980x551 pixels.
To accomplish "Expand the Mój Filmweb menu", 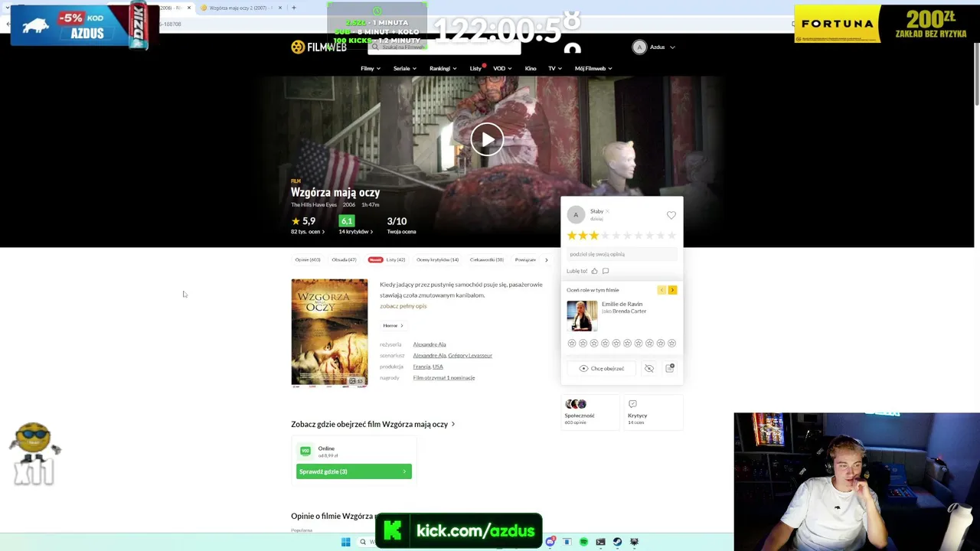I will 593,69.
